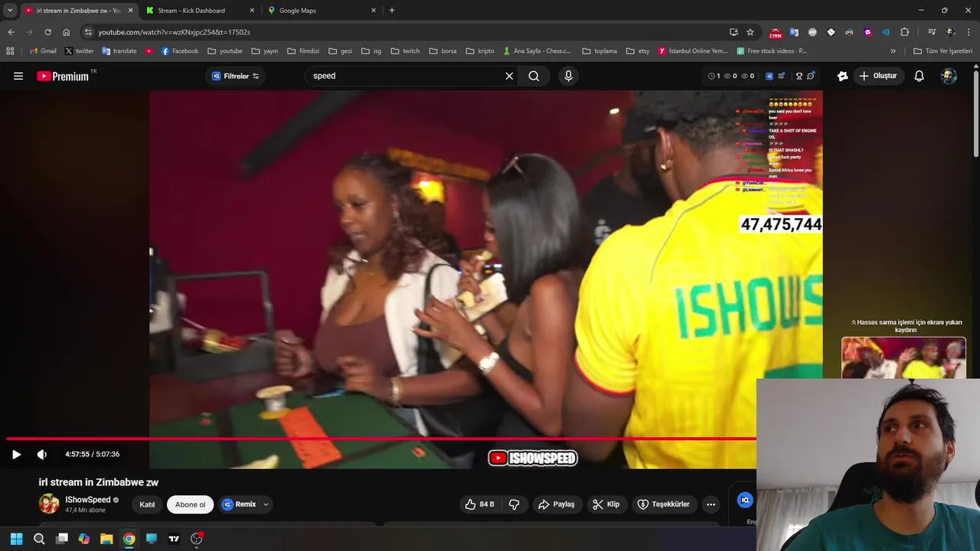980x551 pixels.
Task: Click the preview thumbnail beside the video
Action: [903, 357]
